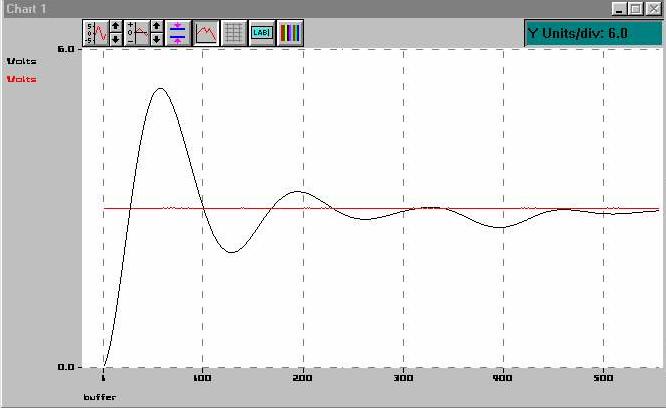Viewport: 666px width, 408px height.
Task: Click the 100 tick on the X axis
Action: coord(202,378)
